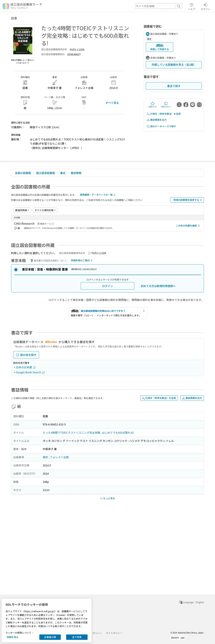The height and width of the screenshot is (644, 215).
Task: Click 書誌情報を出力 in sidebar
Action: [x=157, y=120]
